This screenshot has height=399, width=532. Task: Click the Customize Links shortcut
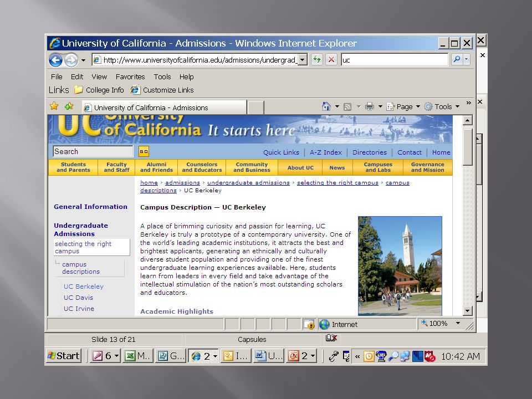[162, 90]
